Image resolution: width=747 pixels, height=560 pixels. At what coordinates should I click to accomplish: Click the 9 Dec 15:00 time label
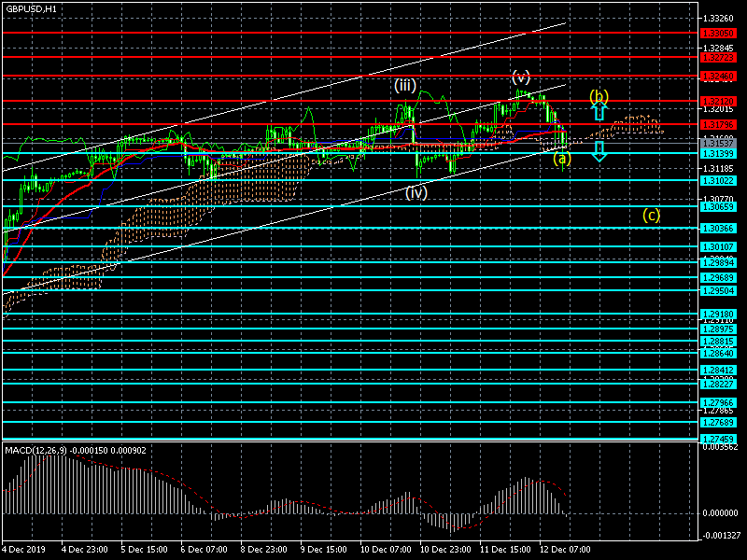click(324, 549)
